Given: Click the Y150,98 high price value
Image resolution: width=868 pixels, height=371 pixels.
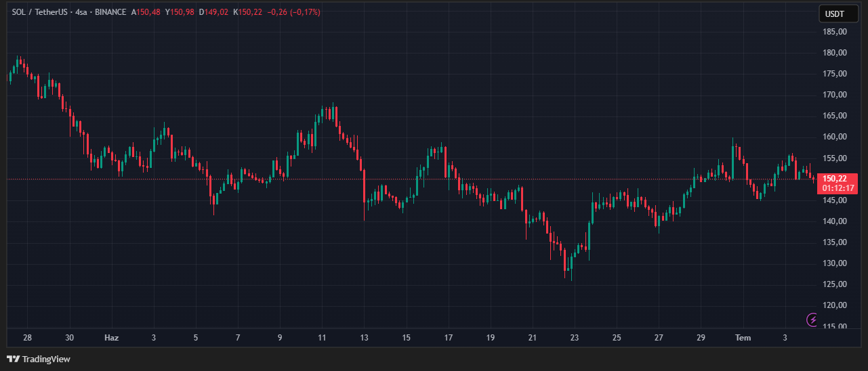Looking at the screenshot, I should tap(180, 12).
